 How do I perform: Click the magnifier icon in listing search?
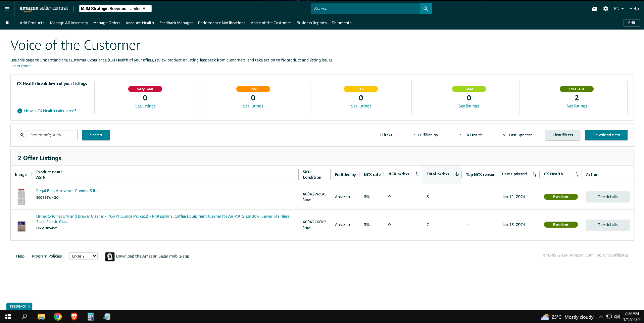point(22,135)
